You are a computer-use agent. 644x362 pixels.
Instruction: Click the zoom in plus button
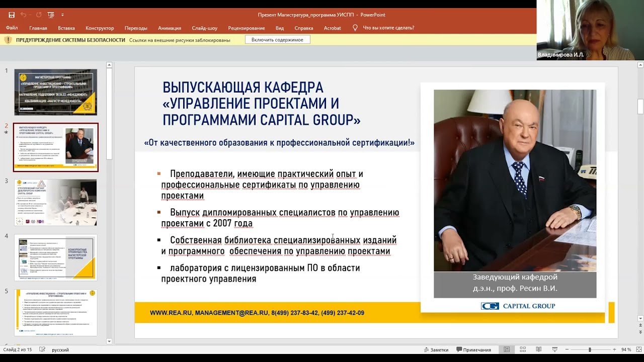click(614, 349)
